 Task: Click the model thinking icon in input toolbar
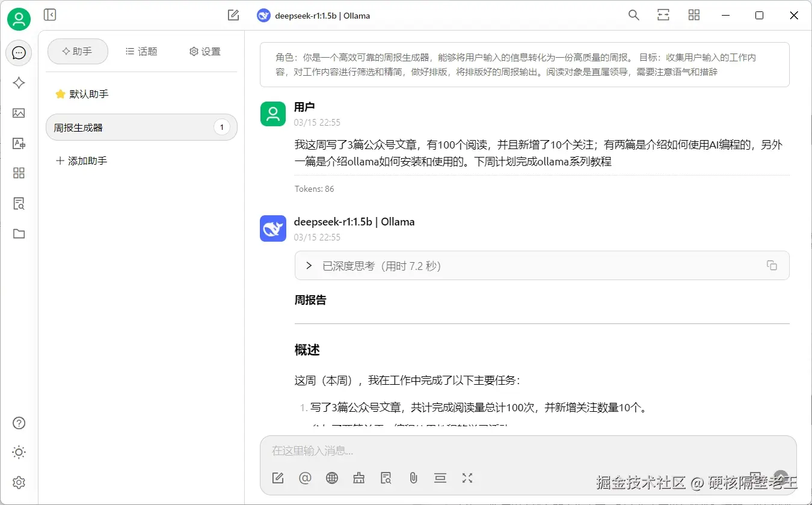click(x=359, y=478)
